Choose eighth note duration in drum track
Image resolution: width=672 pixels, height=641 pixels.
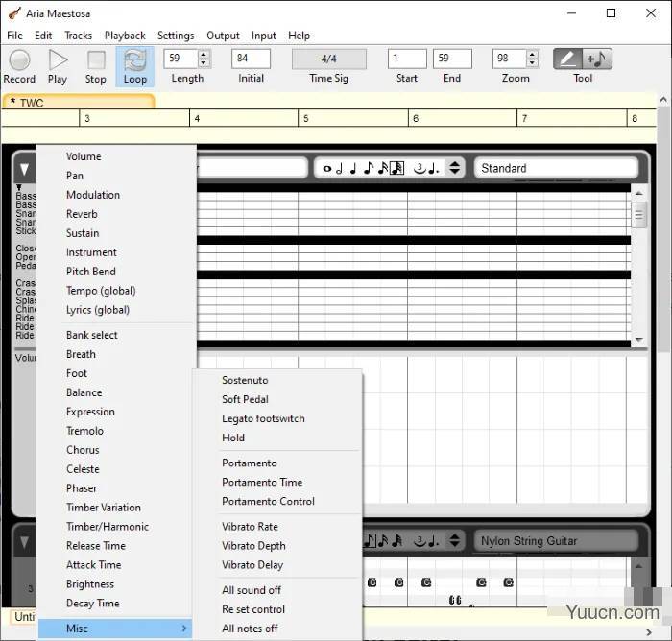pyautogui.click(x=368, y=168)
